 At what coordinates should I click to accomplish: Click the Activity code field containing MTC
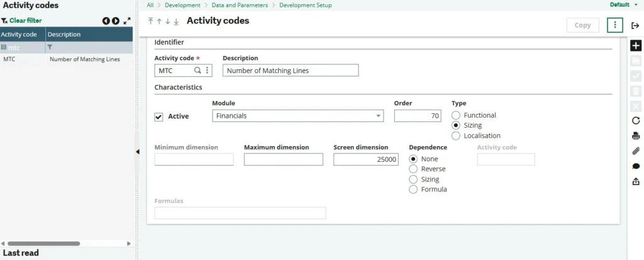pyautogui.click(x=183, y=71)
